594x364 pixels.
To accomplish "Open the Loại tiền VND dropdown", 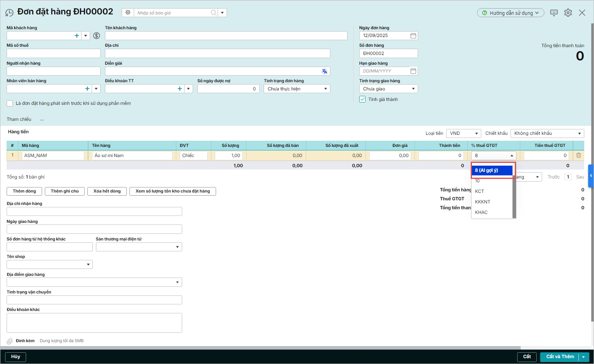I will point(463,133).
